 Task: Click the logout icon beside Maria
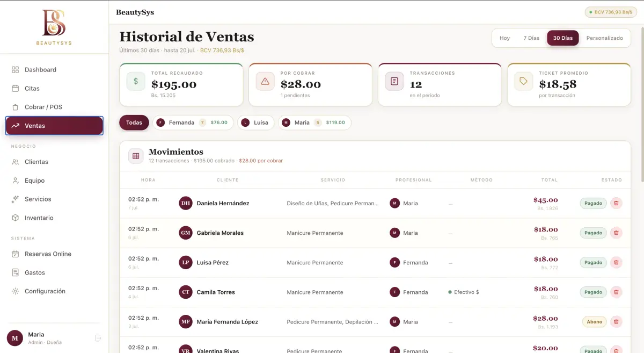coord(98,338)
